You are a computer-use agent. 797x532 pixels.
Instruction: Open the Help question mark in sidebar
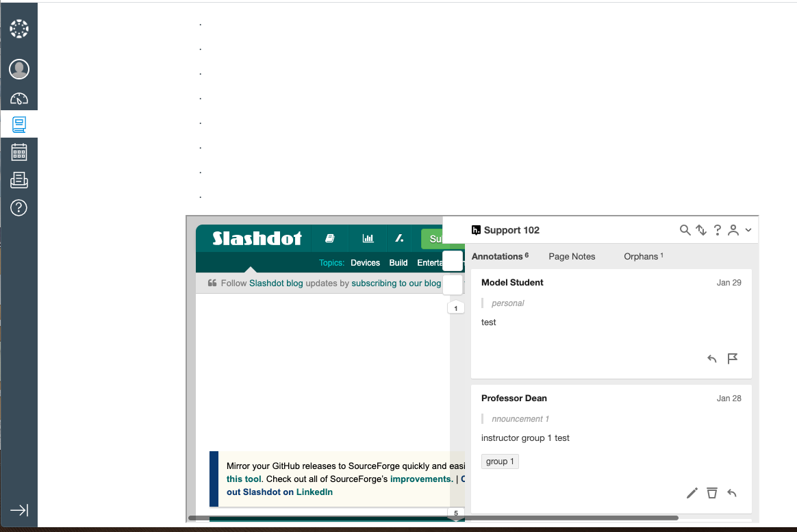tap(18, 207)
